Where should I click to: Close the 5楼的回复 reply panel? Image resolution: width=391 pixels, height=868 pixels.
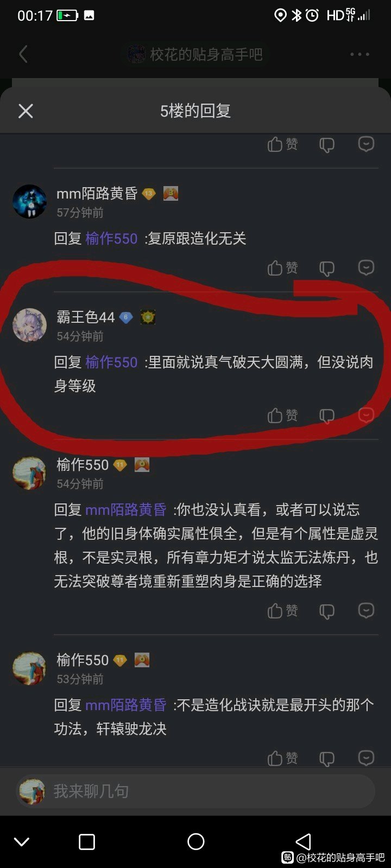[x=26, y=111]
